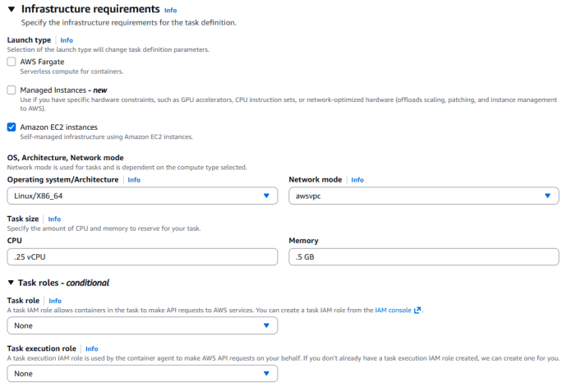Open the IAM console link

click(x=393, y=311)
